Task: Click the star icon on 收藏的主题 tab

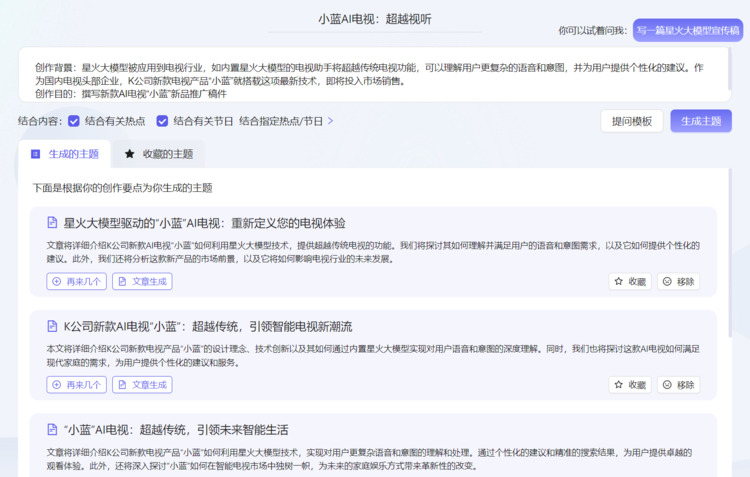Action: [129, 154]
